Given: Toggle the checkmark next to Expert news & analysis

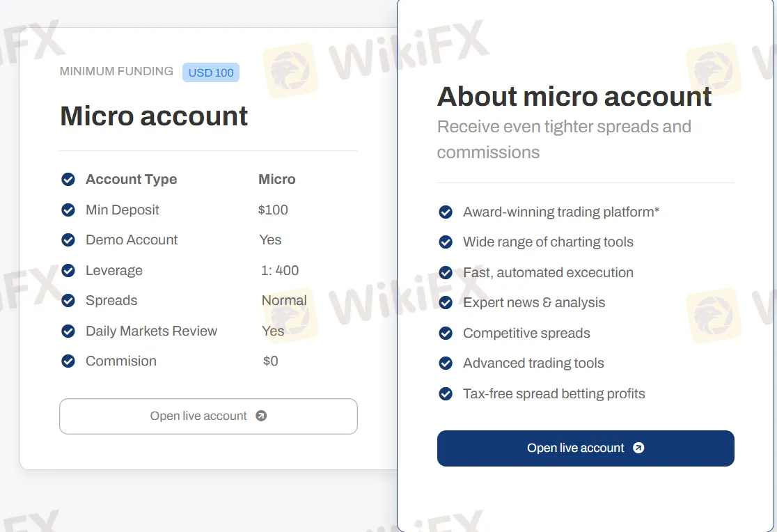Looking at the screenshot, I should 445,302.
